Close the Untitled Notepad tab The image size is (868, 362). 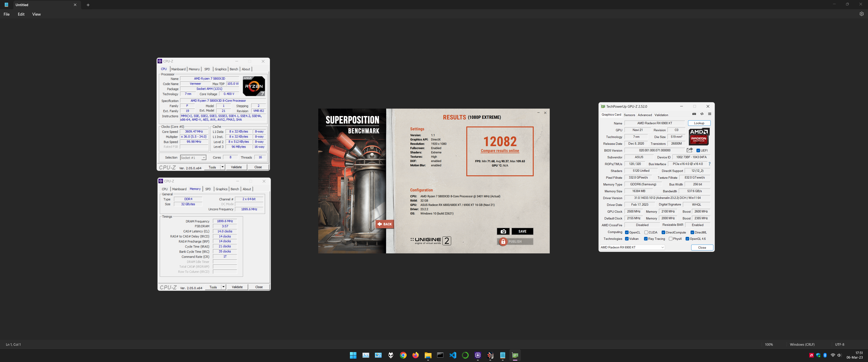[75, 5]
